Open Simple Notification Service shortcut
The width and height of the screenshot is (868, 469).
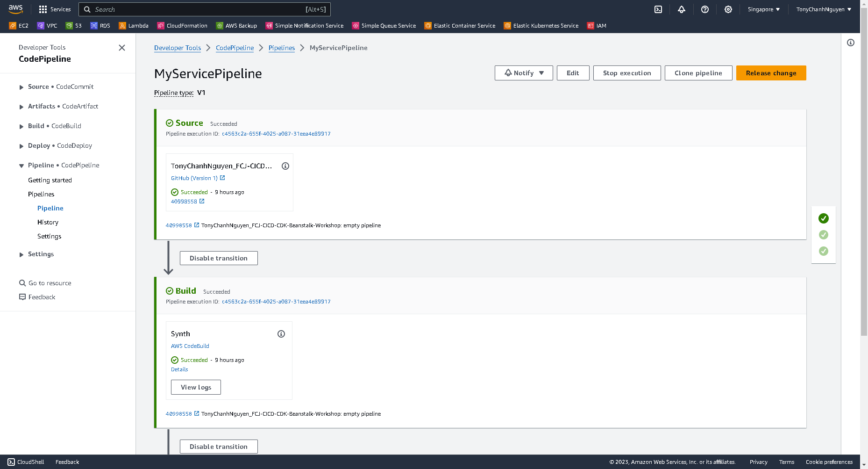pyautogui.click(x=305, y=26)
